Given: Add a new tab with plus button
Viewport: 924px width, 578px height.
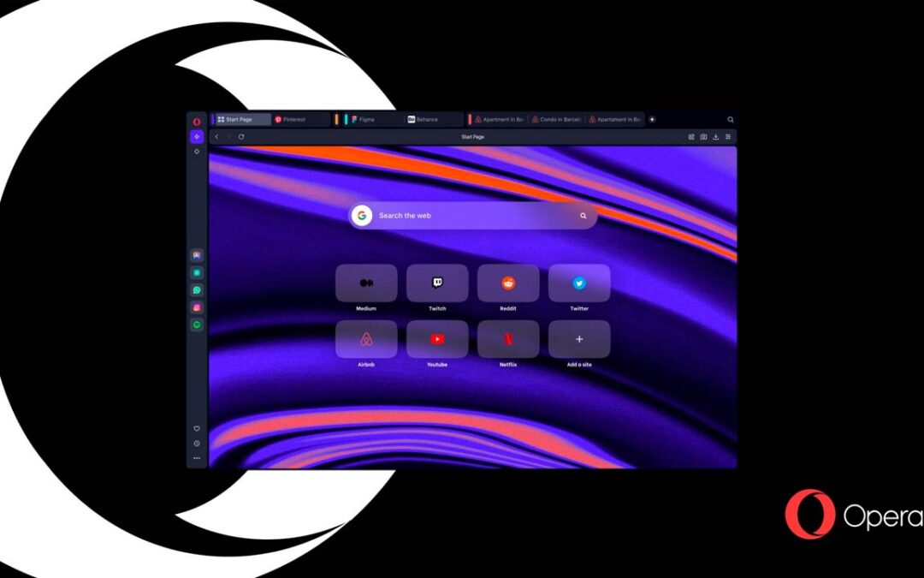Looking at the screenshot, I should [652, 120].
